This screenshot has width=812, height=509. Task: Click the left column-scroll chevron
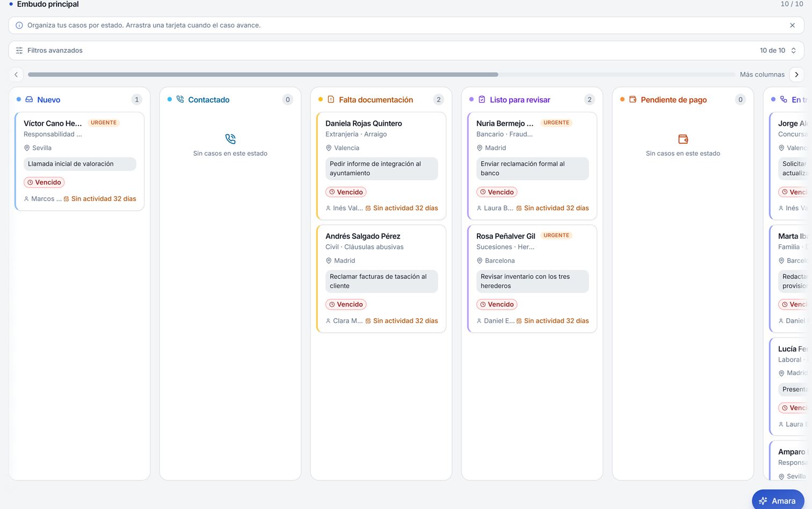click(16, 75)
